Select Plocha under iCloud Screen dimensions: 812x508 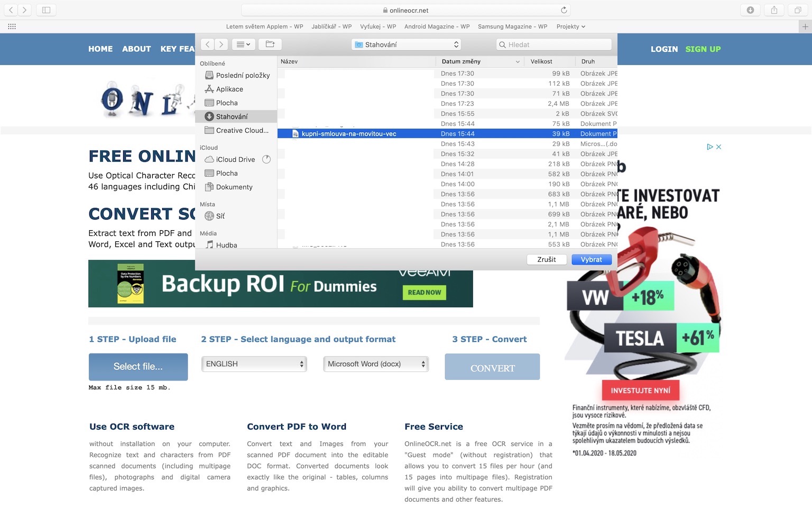[237, 173]
